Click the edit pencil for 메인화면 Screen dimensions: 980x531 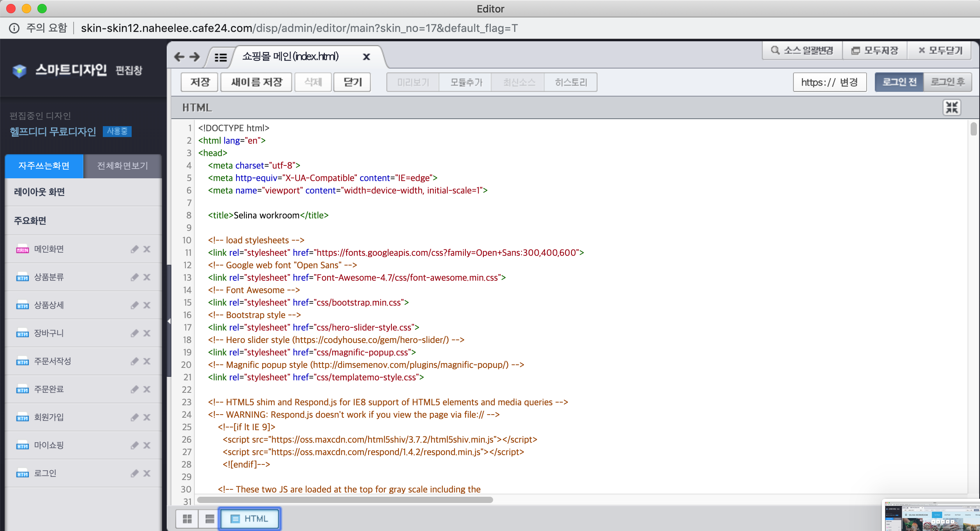tap(134, 249)
